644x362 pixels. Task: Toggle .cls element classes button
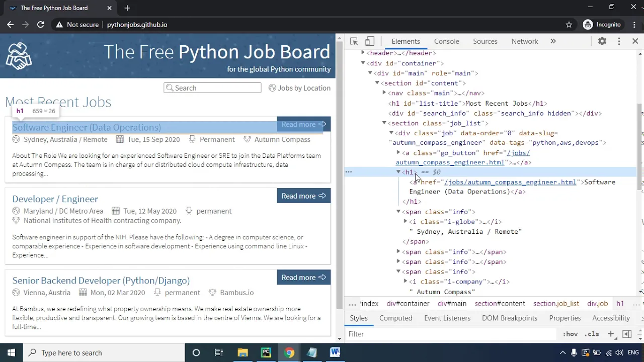593,334
